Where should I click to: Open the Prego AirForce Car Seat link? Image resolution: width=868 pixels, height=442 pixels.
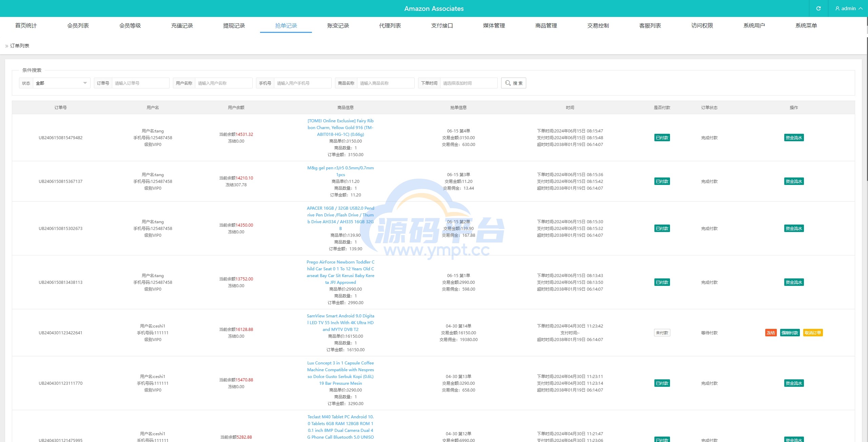340,272
